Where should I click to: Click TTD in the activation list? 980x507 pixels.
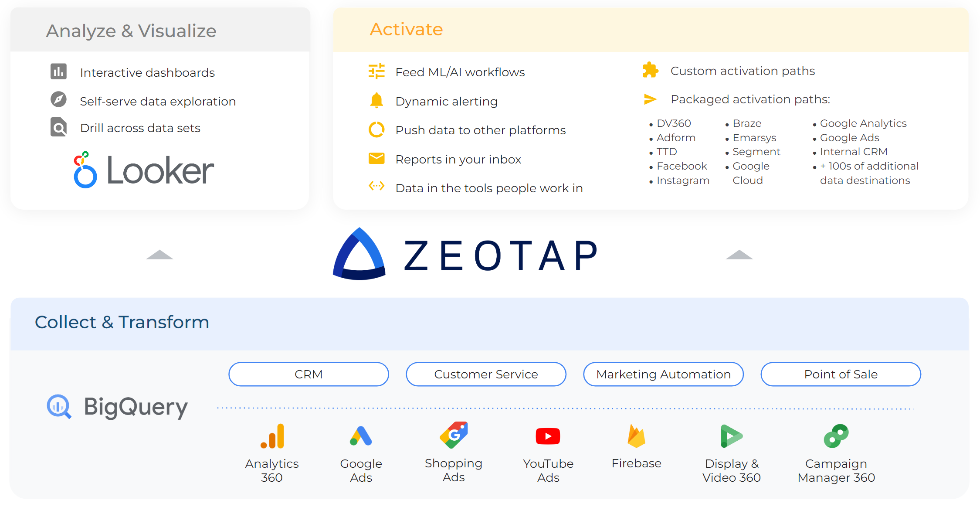pyautogui.click(x=667, y=152)
